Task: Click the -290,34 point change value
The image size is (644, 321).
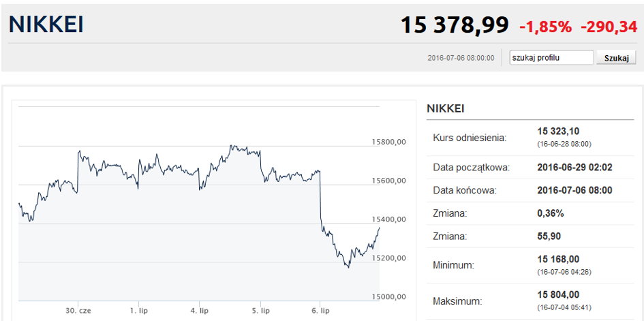Action: [609, 27]
